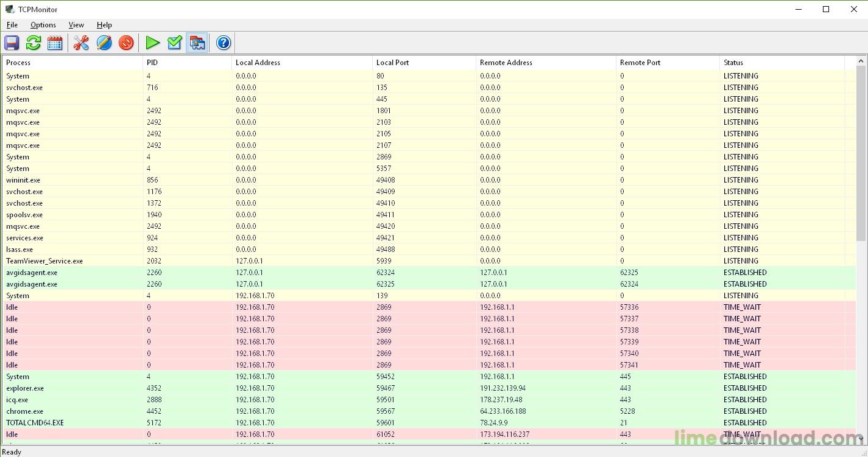Click the floppy disk save icon
Screen dimensions: 868x457
click(12, 43)
